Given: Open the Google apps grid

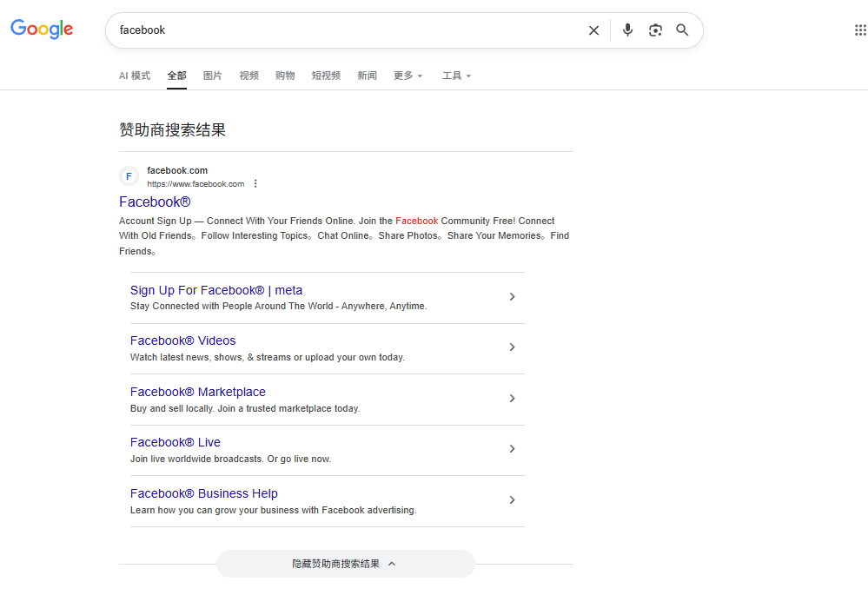Looking at the screenshot, I should 859,30.
